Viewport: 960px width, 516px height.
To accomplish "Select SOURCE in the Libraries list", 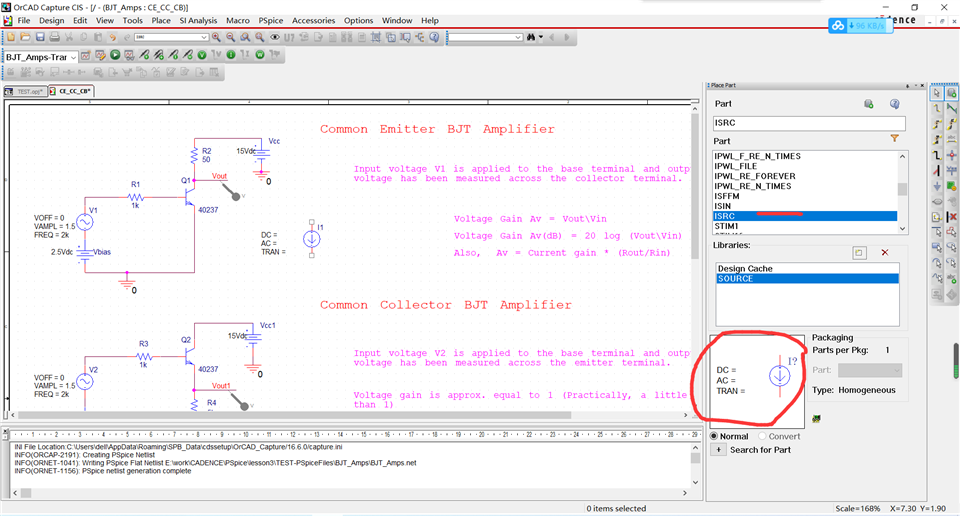I will [808, 279].
